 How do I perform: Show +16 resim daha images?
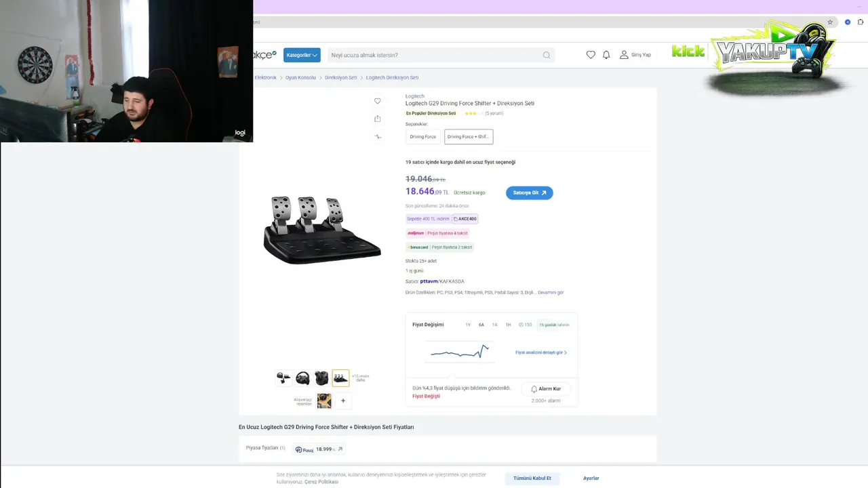pyautogui.click(x=361, y=378)
